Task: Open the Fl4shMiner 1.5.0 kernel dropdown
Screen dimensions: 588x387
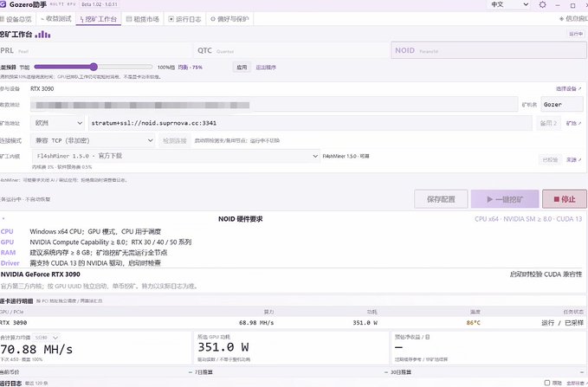Action: (176, 156)
